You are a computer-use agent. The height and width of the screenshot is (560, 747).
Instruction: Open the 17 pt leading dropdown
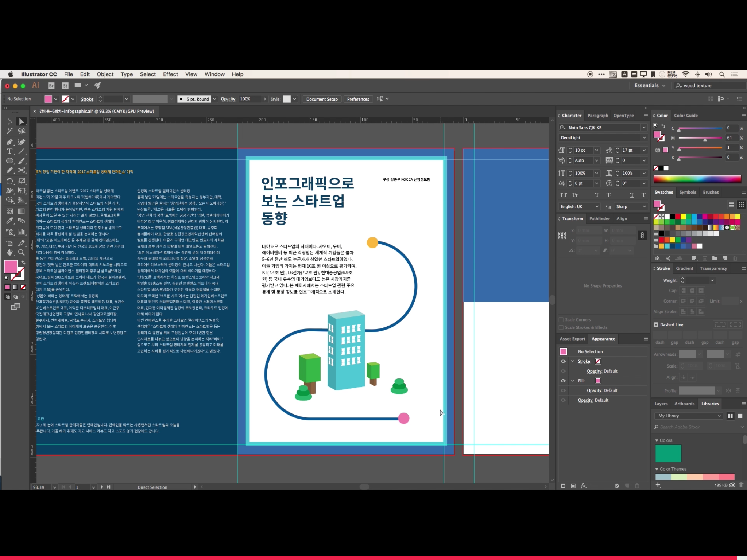644,150
